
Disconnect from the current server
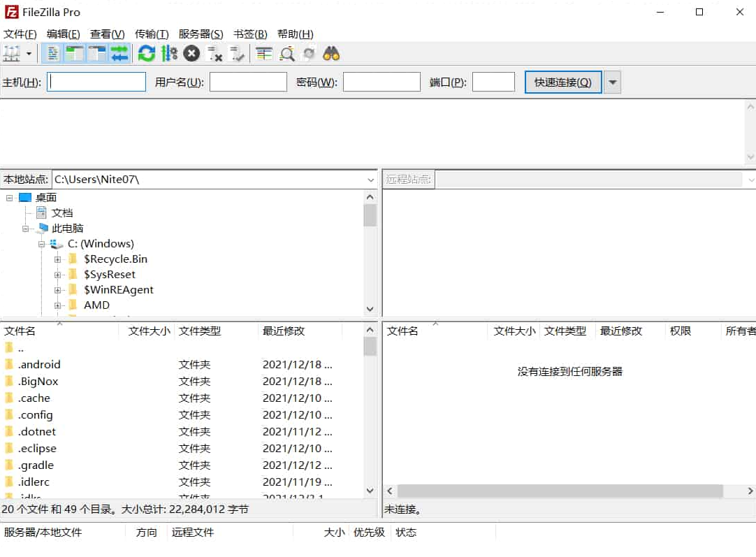tap(214, 54)
